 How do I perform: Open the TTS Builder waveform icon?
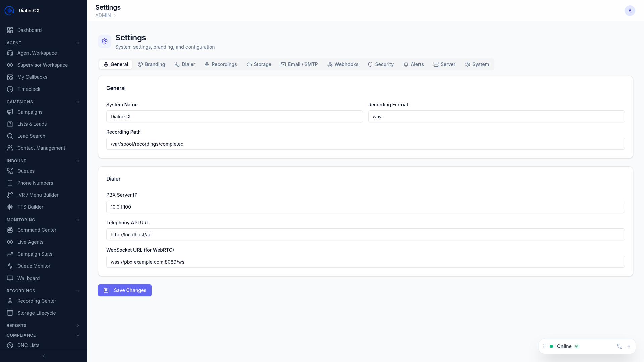click(10, 207)
